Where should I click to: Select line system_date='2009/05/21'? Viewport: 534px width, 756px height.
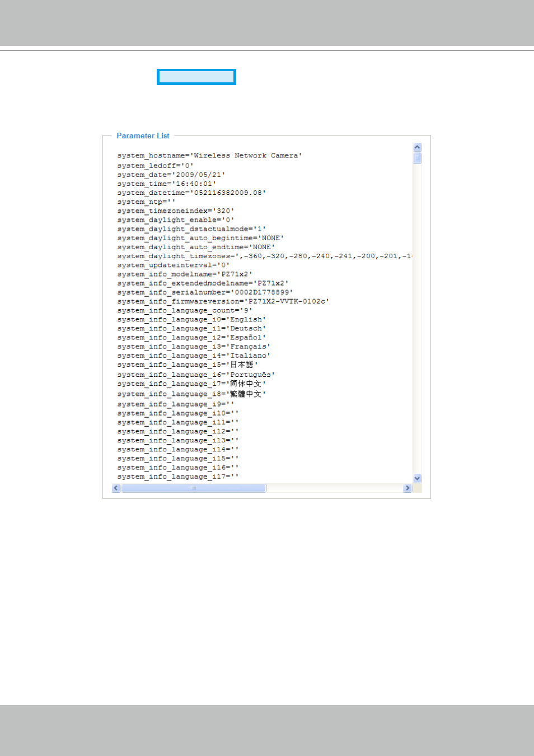click(171, 175)
